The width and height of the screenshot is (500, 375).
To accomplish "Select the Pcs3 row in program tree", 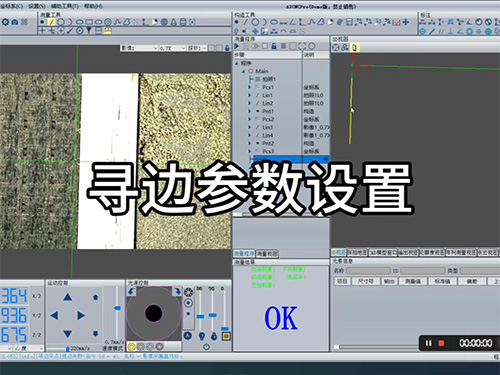I will 281,151.
